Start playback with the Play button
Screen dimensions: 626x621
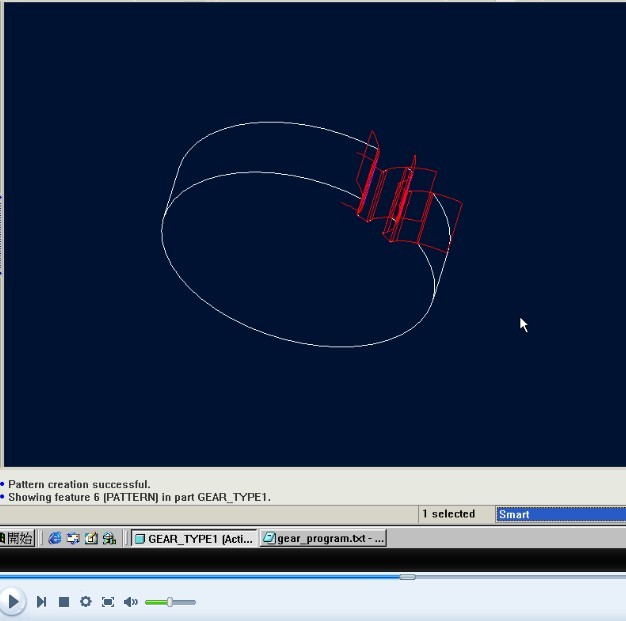13,601
